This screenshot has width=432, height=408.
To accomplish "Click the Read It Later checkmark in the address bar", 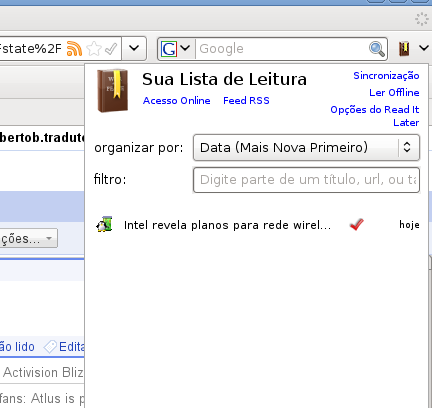I will 111,49.
